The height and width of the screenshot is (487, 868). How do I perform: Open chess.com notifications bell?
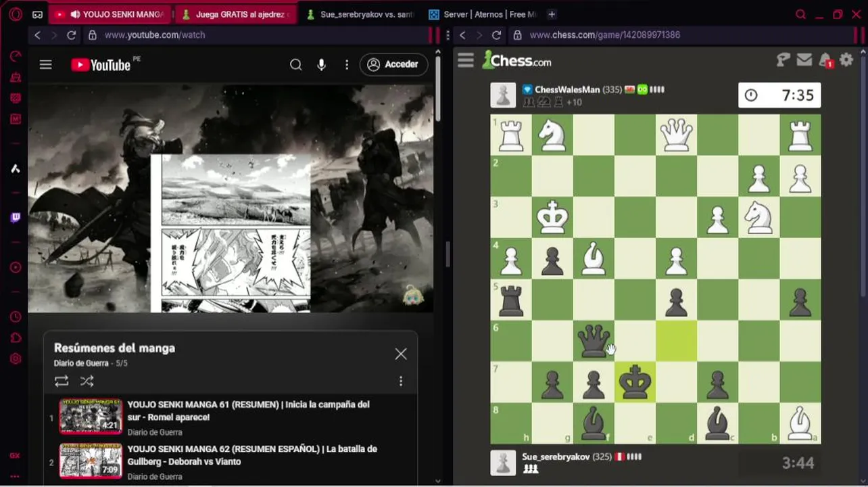click(825, 60)
